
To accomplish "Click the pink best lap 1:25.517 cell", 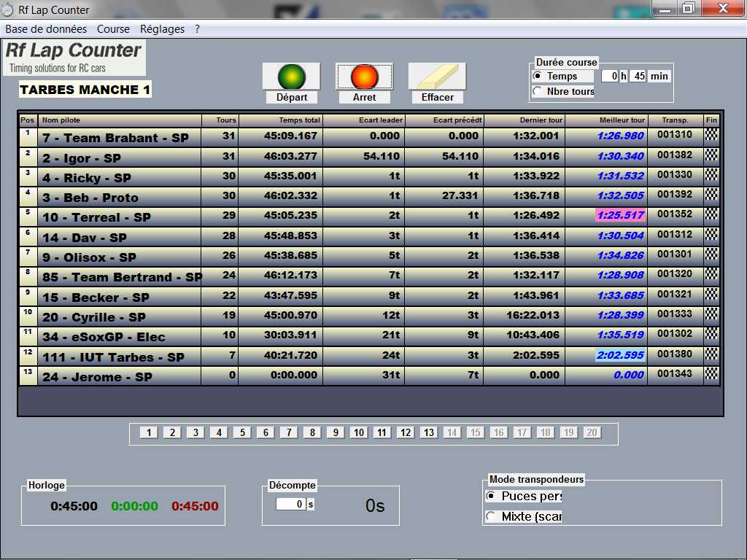I will point(620,215).
